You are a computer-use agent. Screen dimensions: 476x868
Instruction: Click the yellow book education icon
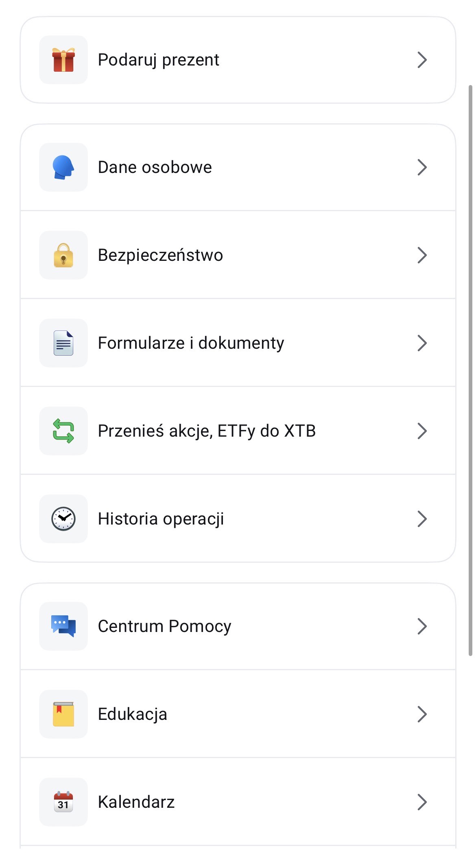coord(63,714)
